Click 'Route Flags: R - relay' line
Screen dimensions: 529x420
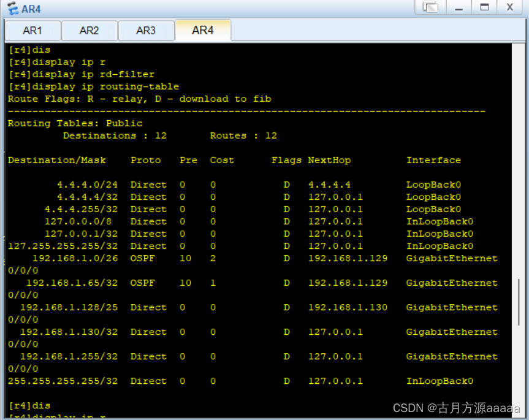pos(139,99)
